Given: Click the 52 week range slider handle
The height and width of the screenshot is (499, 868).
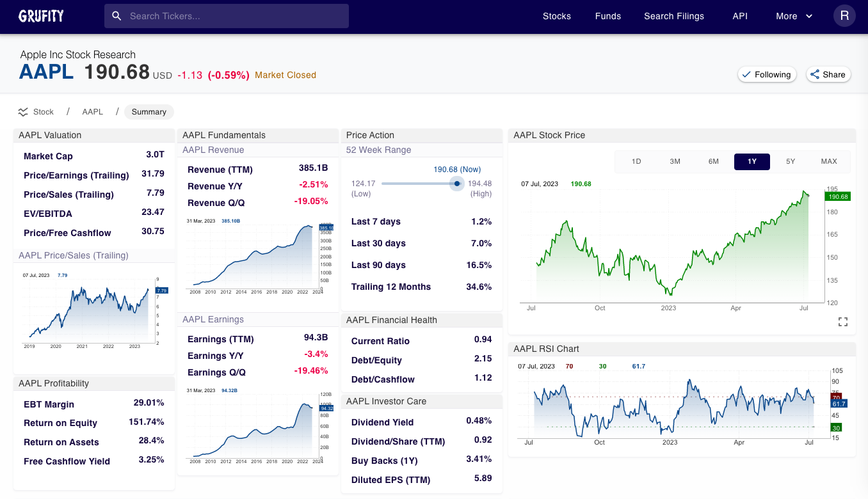Looking at the screenshot, I should coord(456,184).
